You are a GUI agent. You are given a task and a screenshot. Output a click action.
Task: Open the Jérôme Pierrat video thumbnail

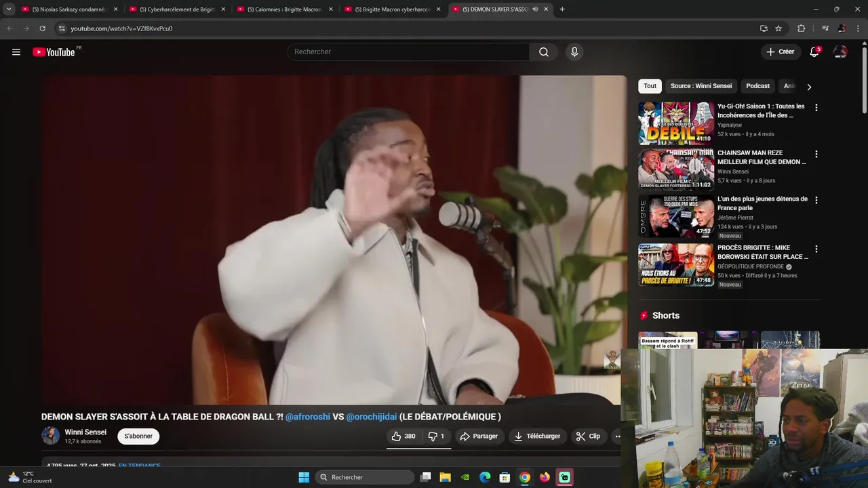tap(676, 216)
